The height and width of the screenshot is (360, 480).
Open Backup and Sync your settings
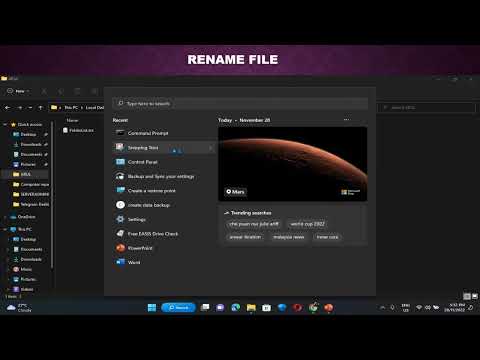163,176
